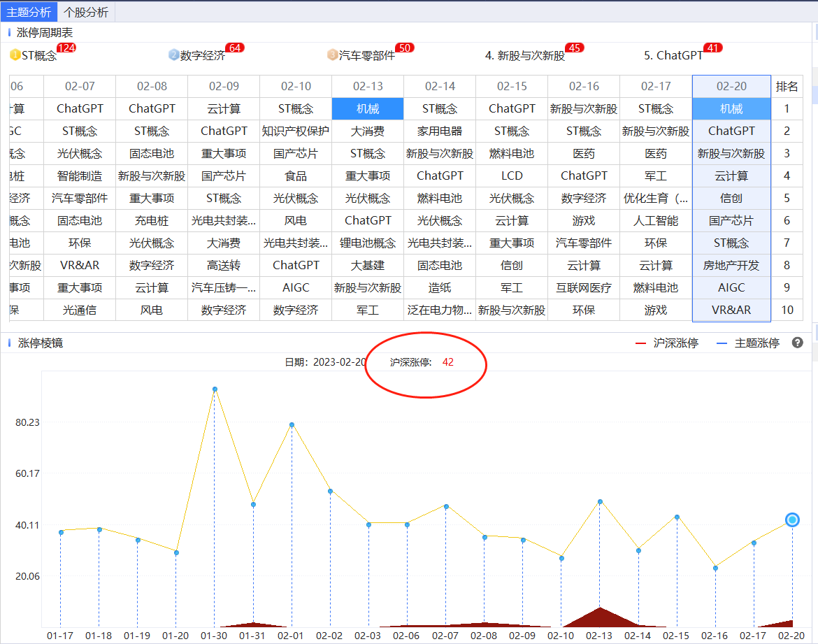
Task: Click the 02-17 table column header
Action: tap(656, 86)
